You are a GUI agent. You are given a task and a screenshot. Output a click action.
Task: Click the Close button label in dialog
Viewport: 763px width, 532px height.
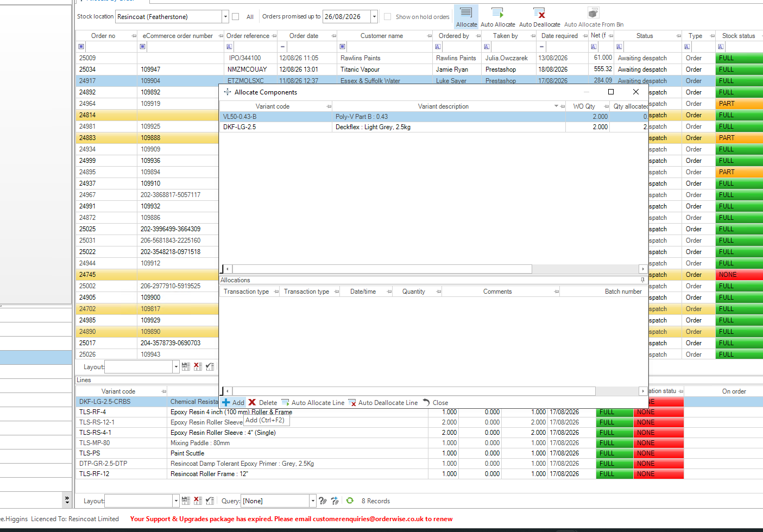click(440, 403)
